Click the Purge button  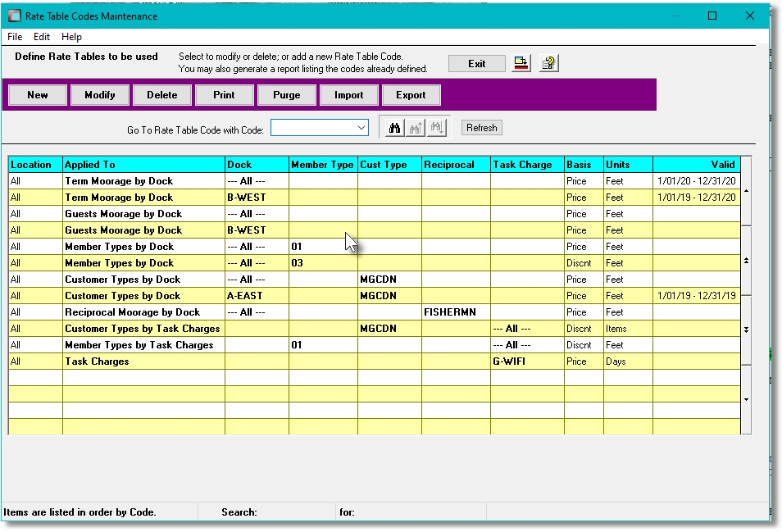coord(286,94)
